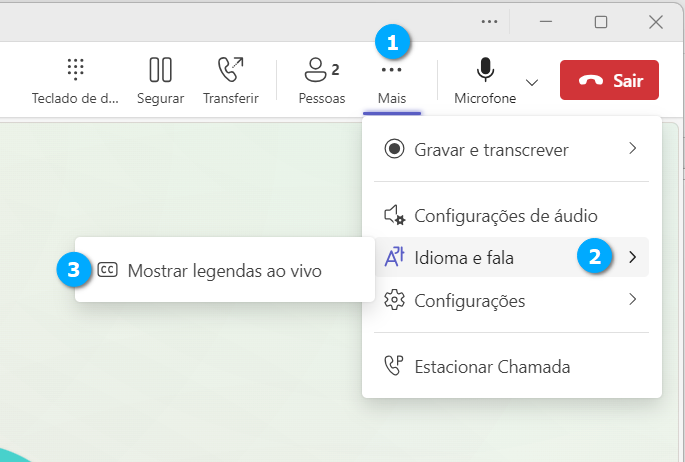Click the title bar ellipsis icon
The width and height of the screenshot is (685, 462).
tap(489, 21)
